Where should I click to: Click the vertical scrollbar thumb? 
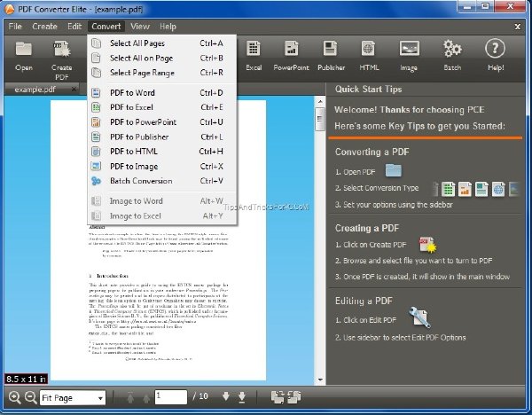(319, 119)
